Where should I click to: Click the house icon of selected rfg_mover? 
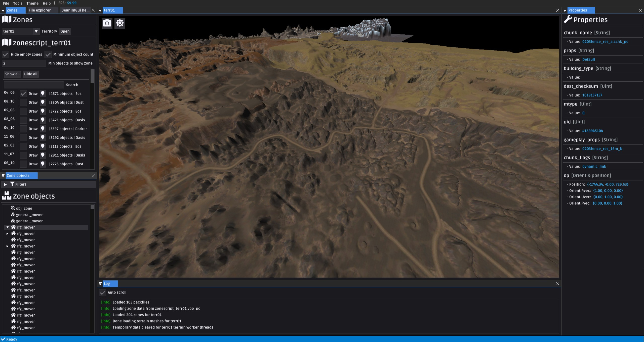click(x=13, y=227)
